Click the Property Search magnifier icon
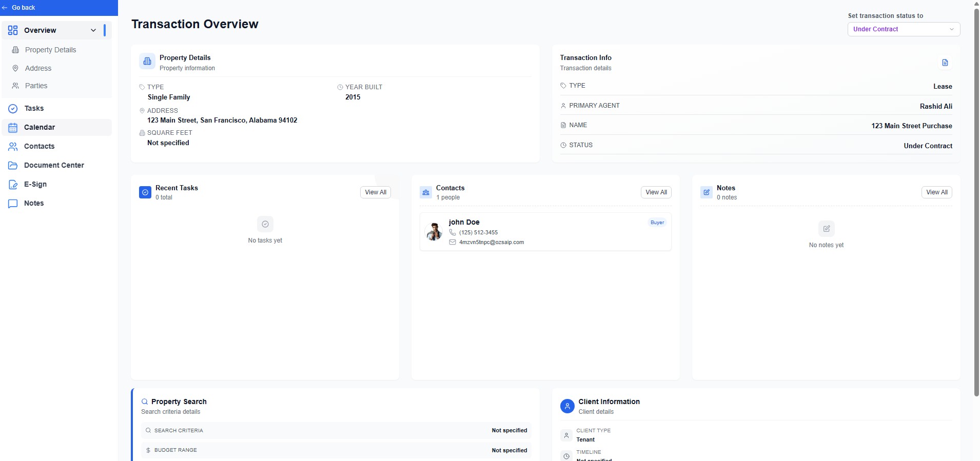Screen dimensions: 980x461 pyautogui.click(x=145, y=402)
